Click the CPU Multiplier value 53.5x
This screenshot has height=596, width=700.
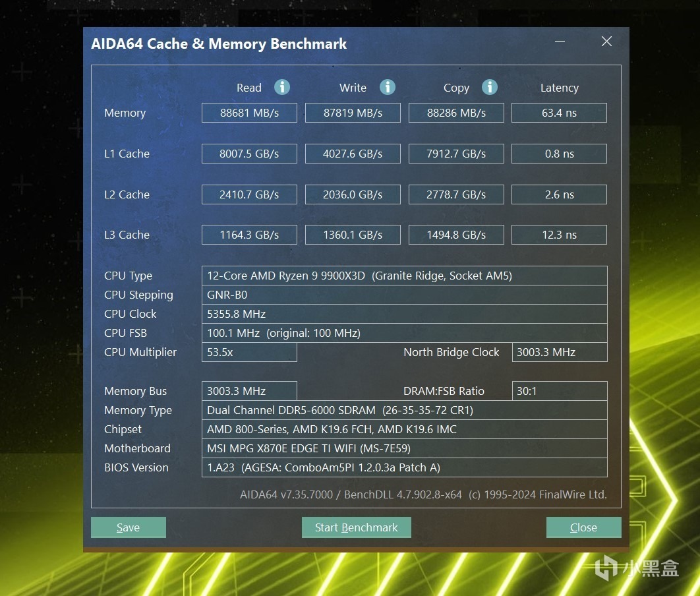[x=249, y=352]
